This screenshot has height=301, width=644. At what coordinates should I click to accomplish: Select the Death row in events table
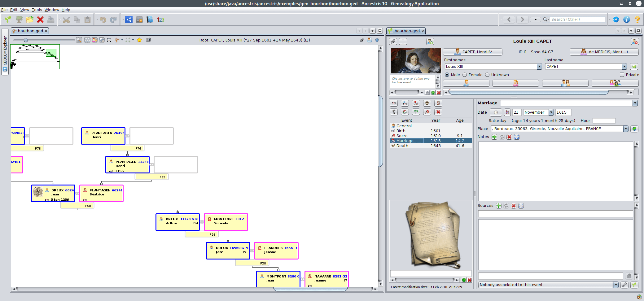tap(431, 146)
